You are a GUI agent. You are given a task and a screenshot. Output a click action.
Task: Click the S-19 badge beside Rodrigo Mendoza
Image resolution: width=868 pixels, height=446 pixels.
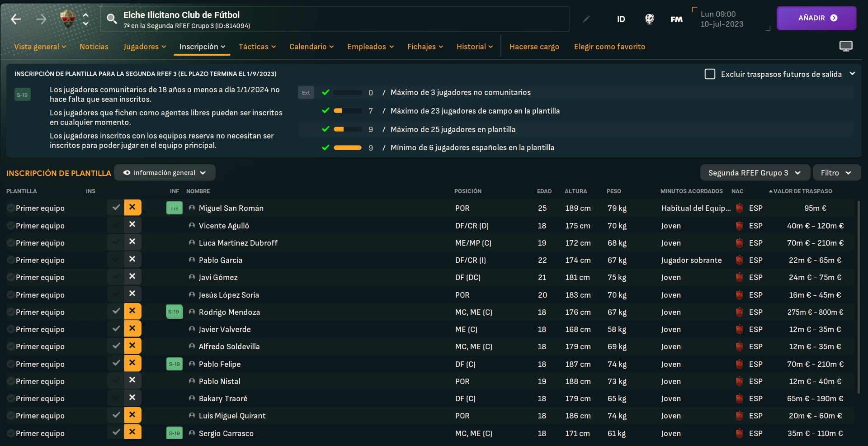(x=174, y=312)
